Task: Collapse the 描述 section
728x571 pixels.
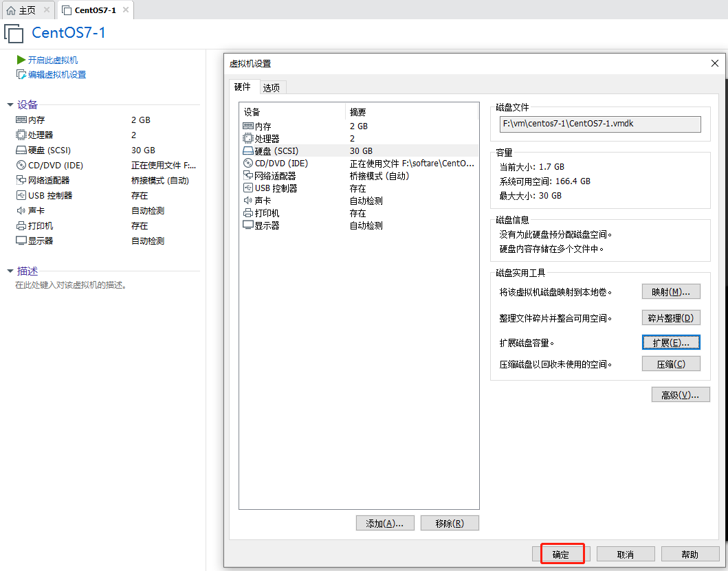Action: point(10,271)
